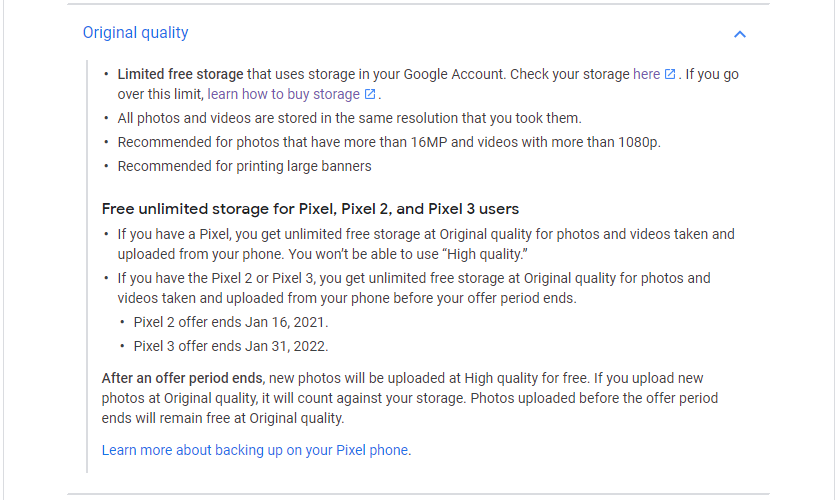Open the 'here' storage check link

click(x=646, y=74)
